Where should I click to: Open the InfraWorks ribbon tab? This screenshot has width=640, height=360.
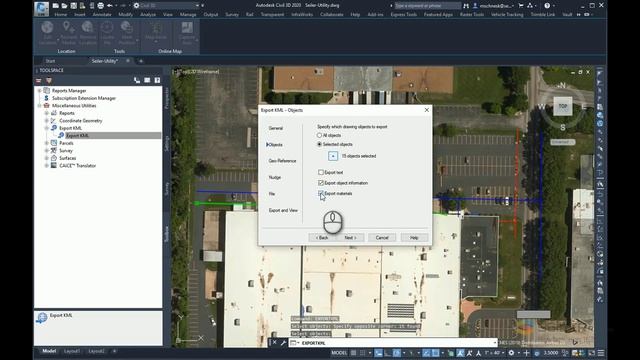pos(302,14)
